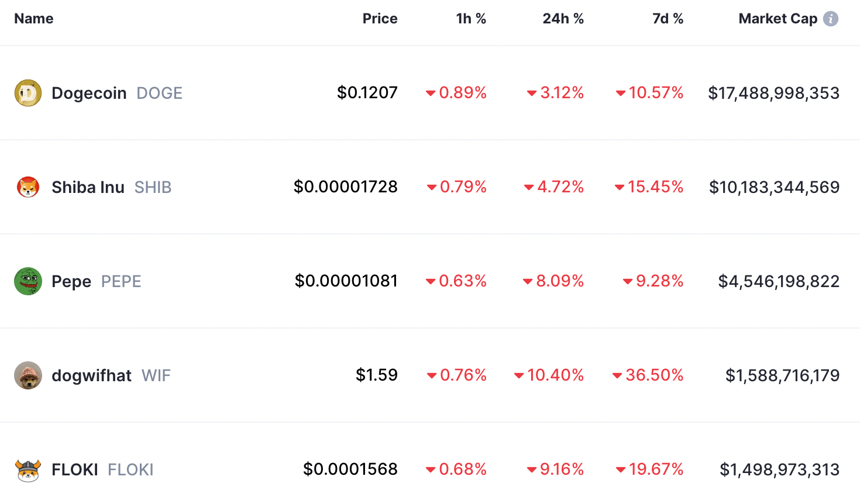Image resolution: width=860 pixels, height=504 pixels.
Task: Click Dogecoin's market cap value $17,488,998,353
Action: (x=773, y=93)
